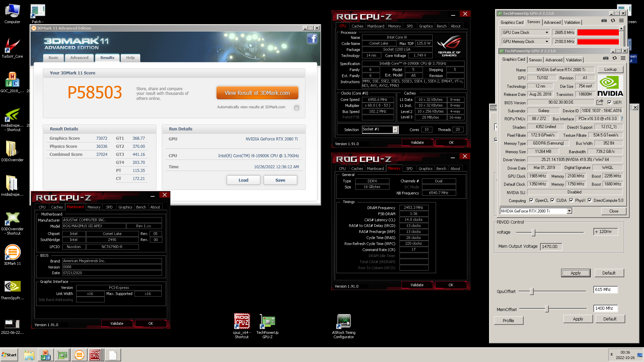Click the blank document taskbar icon

point(113,355)
